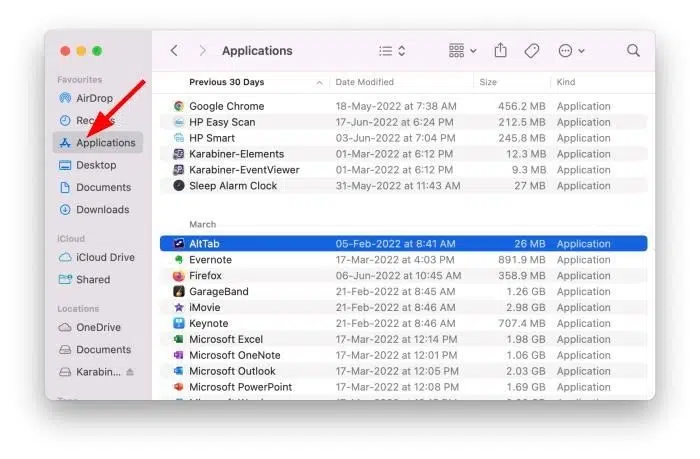Sort by the Kind column header
The height and width of the screenshot is (459, 700).
click(566, 82)
